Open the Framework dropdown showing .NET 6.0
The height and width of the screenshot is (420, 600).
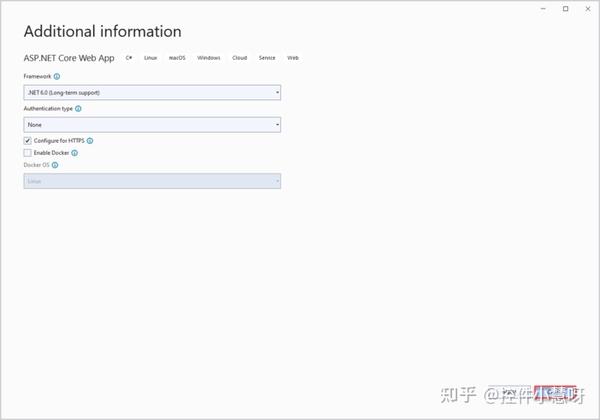point(152,93)
